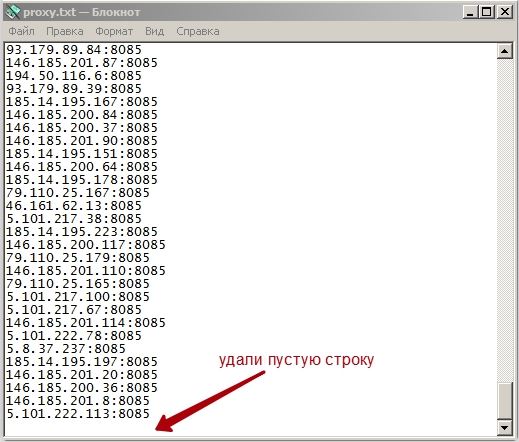
Task: Click line 185.14.195.167:8085
Action: click(82, 102)
